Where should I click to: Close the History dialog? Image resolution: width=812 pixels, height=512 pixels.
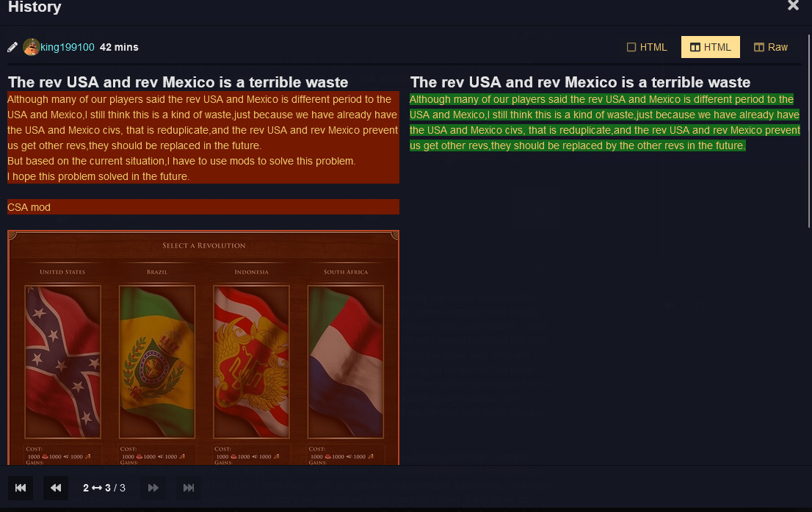pyautogui.click(x=793, y=6)
